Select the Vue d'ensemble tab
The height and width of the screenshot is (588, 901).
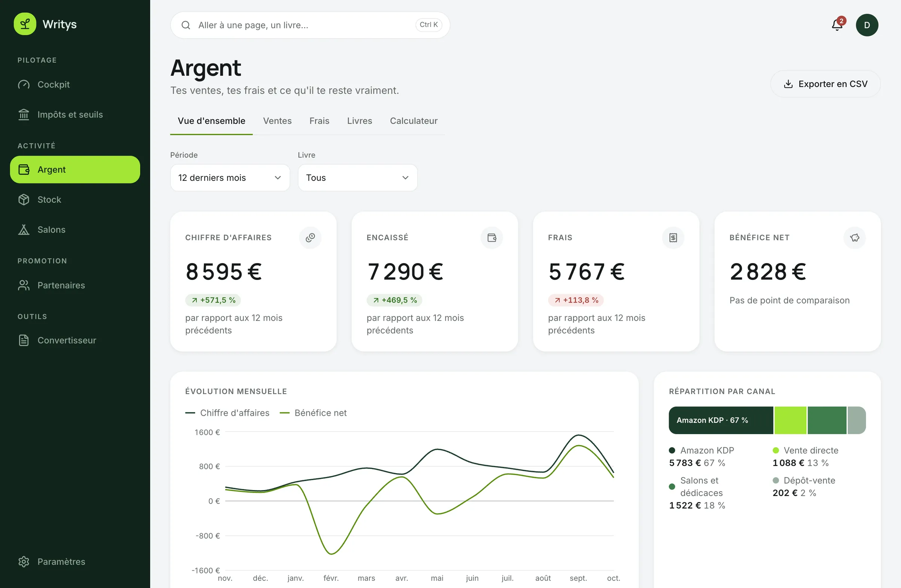coord(211,121)
